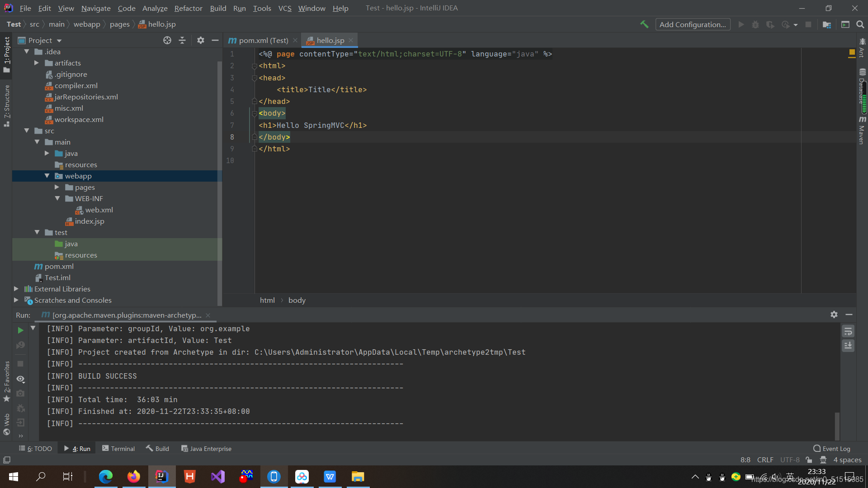The height and width of the screenshot is (488, 868).
Task: Click the Settings gear icon in Run panel
Action: (835, 314)
